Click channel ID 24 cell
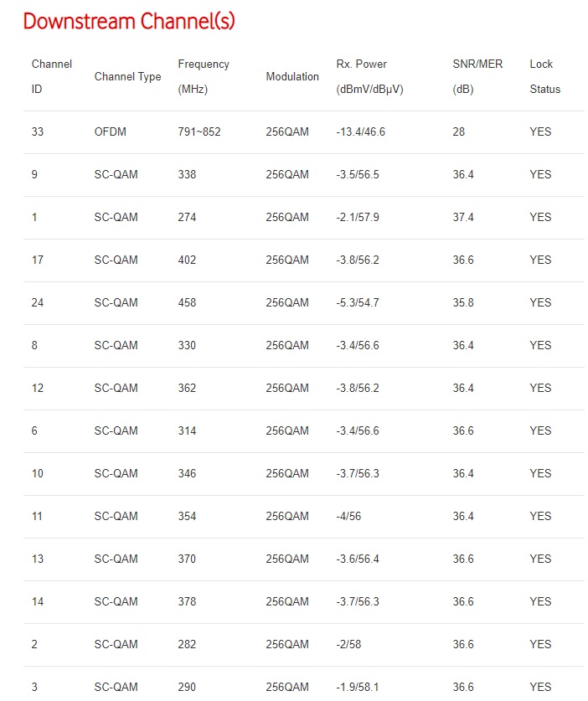Image resolution: width=588 pixels, height=701 pixels. (38, 303)
